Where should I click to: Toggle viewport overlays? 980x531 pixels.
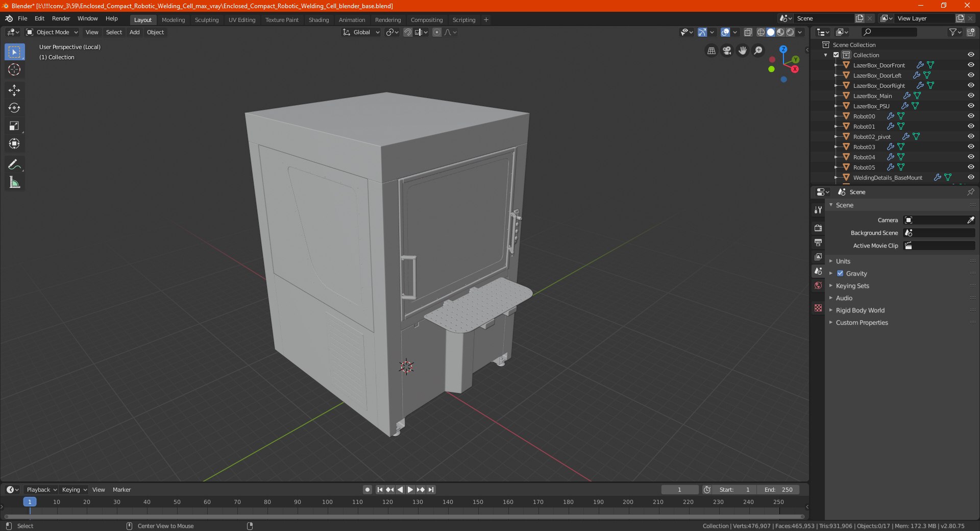pos(725,32)
